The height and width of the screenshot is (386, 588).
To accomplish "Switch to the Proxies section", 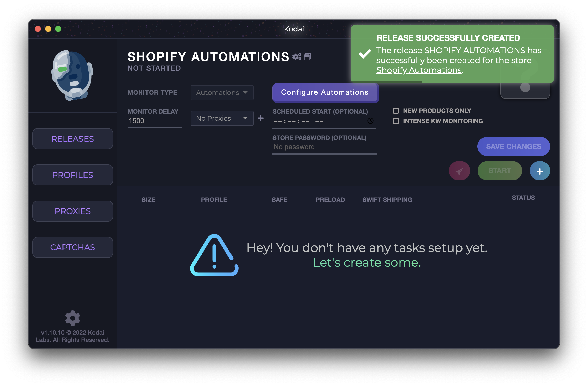I will [73, 211].
